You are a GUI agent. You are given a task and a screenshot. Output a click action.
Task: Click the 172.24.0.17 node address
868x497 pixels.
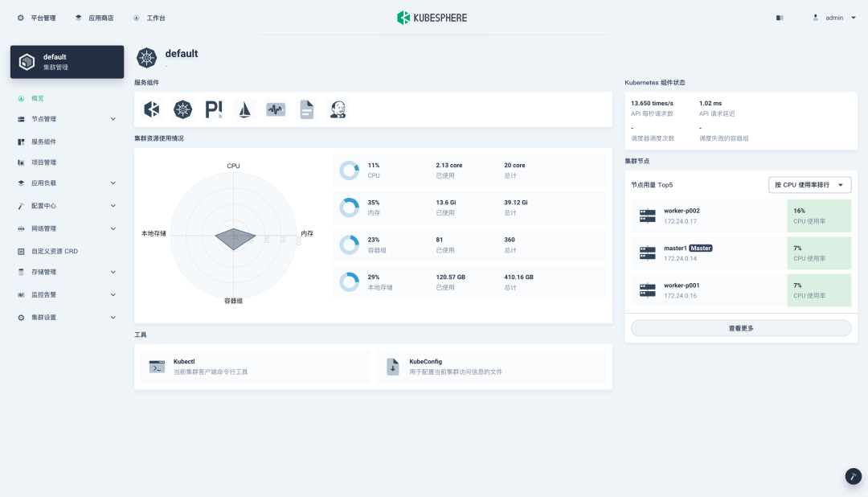point(681,221)
